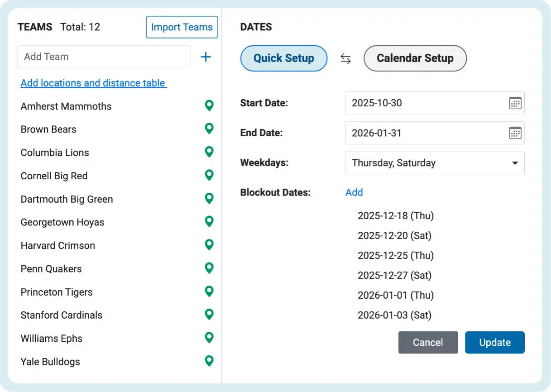Select the Stanford Cardinals team name
Viewport: 551px width, 392px height.
coord(62,315)
